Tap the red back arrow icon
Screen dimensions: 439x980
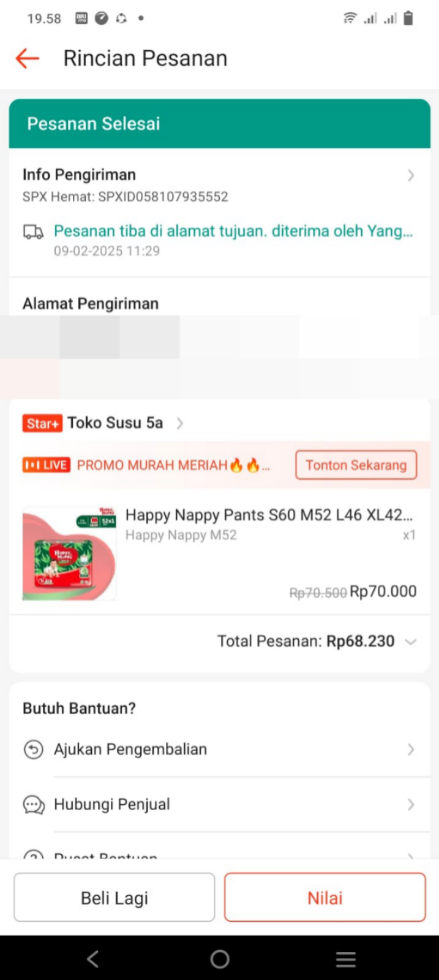tap(27, 59)
